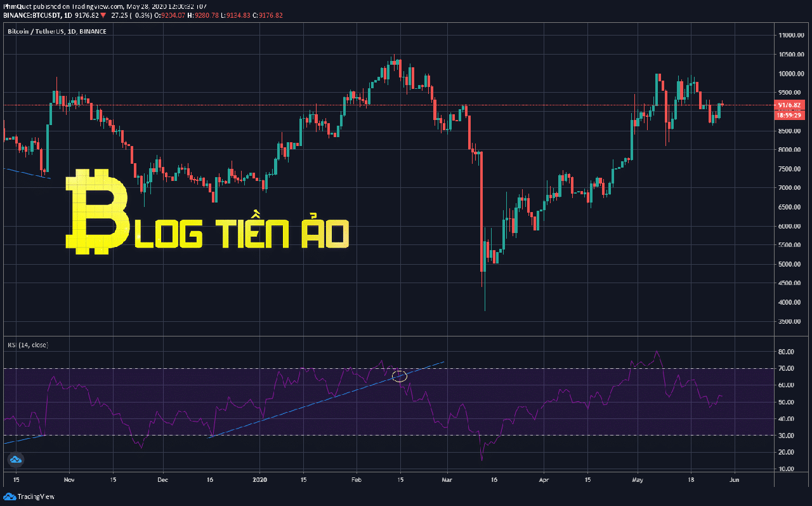Click the RSI 10.00 axis label
812x506 pixels.
coord(787,469)
